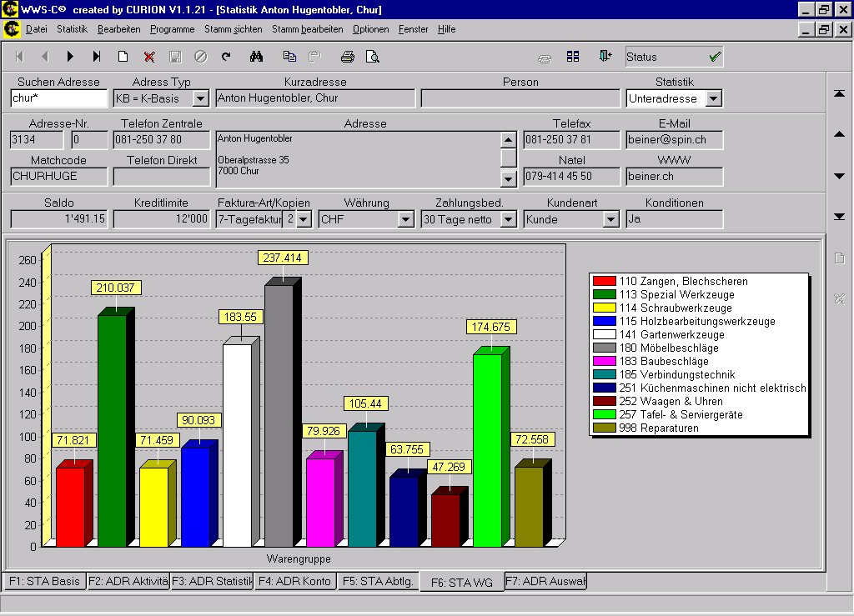This screenshot has height=616, width=854.
Task: Click sidebar new document icon
Action: coord(839,258)
